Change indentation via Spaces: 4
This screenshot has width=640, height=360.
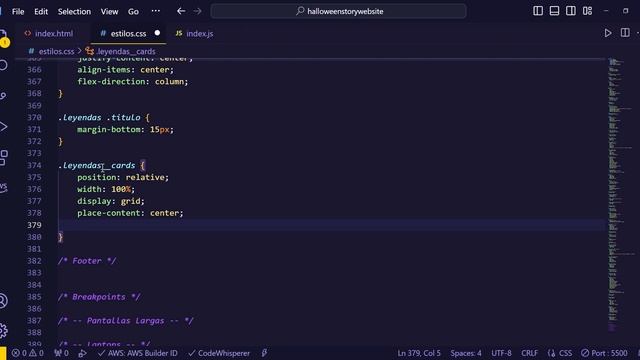[x=466, y=353]
